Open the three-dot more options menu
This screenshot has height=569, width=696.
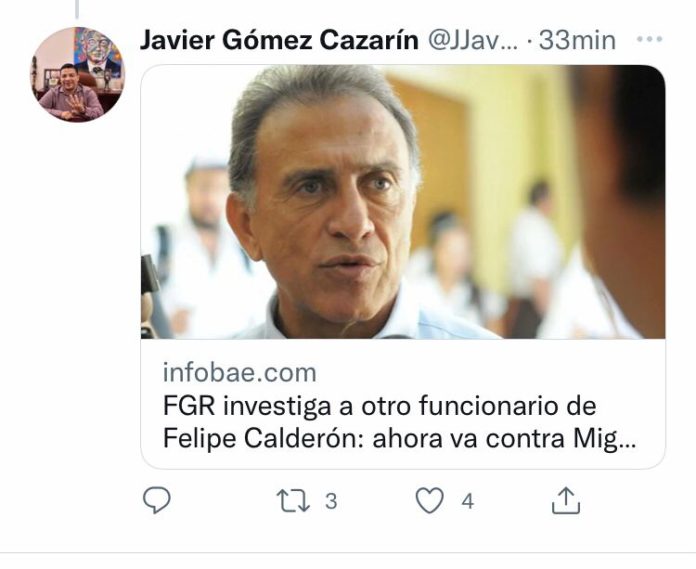click(x=649, y=39)
